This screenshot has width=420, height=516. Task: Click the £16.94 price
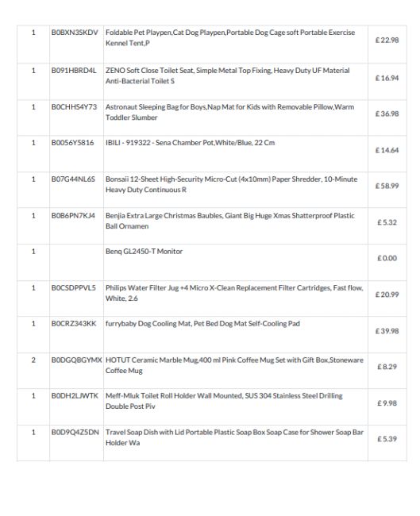387,78
